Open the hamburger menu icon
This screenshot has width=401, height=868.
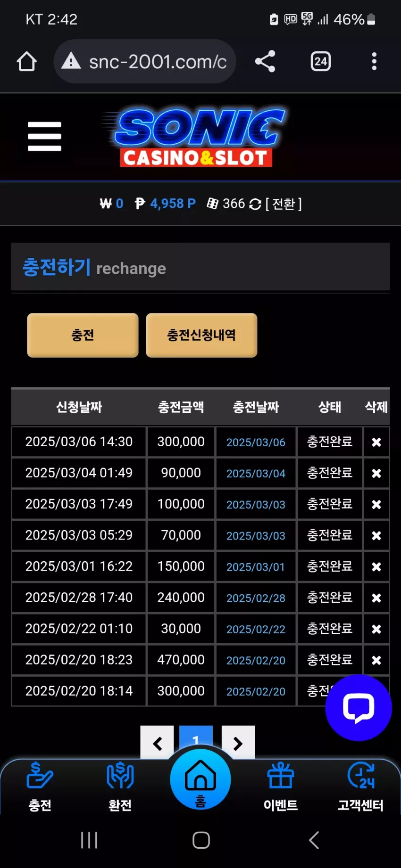click(x=44, y=136)
